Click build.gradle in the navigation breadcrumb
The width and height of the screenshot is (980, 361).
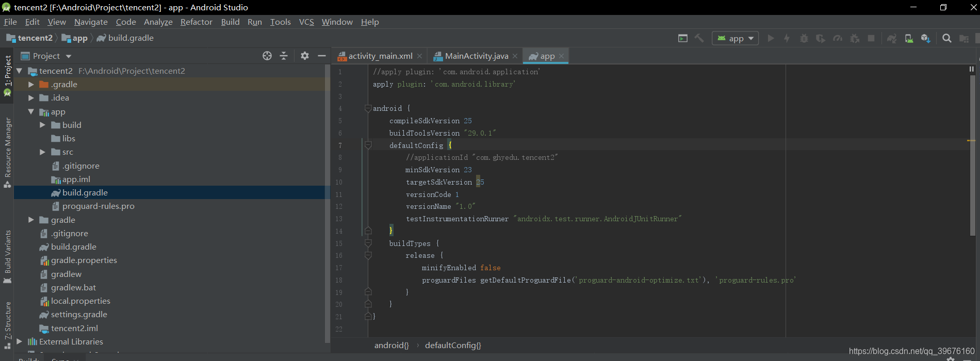coord(125,38)
